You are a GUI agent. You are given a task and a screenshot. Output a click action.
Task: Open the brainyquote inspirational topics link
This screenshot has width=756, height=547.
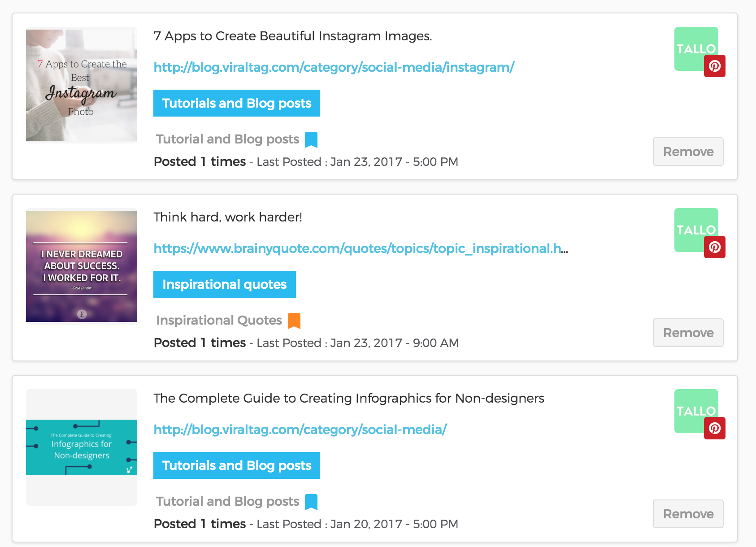pyautogui.click(x=361, y=248)
